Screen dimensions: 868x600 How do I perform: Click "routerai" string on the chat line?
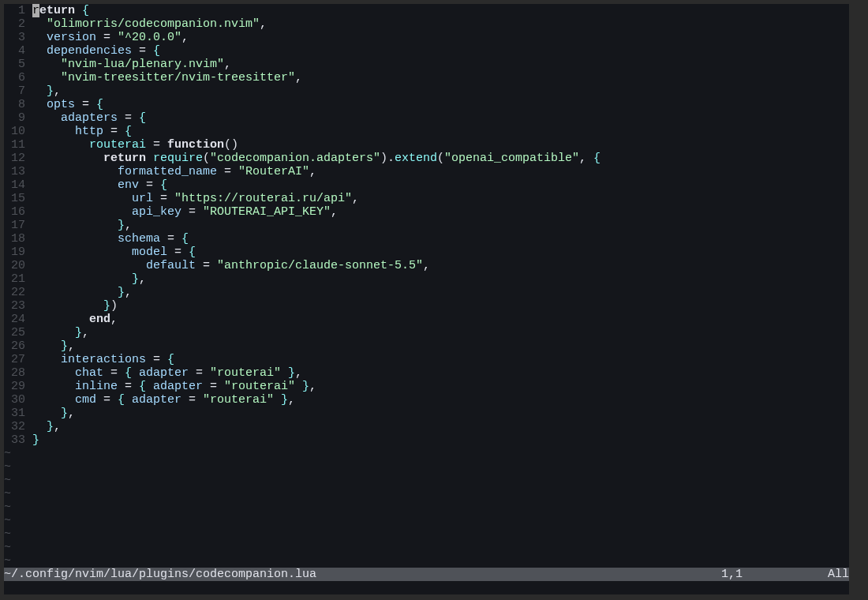(x=245, y=373)
